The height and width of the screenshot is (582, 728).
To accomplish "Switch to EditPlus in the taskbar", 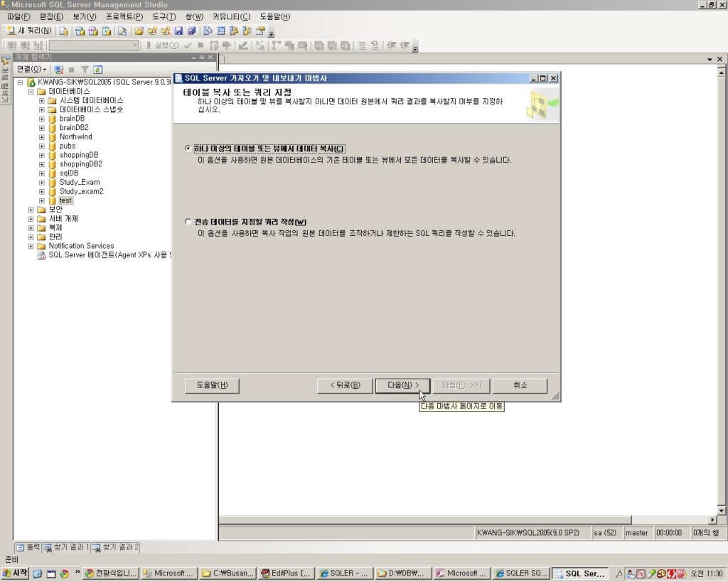I will [x=287, y=573].
